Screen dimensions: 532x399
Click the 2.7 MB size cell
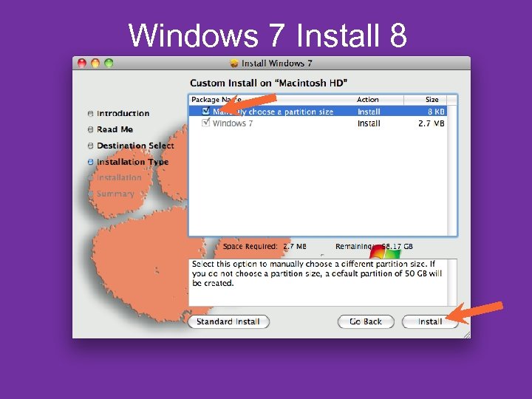coord(432,123)
